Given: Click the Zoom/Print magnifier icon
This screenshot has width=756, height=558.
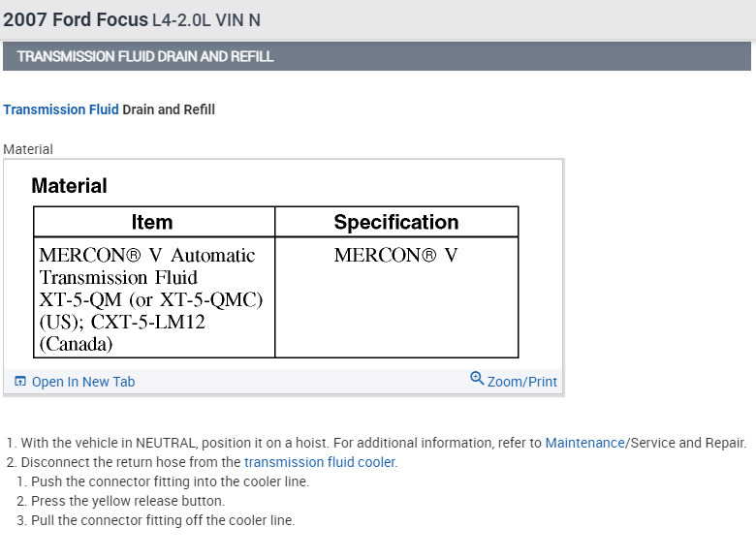Looking at the screenshot, I should 476,379.
